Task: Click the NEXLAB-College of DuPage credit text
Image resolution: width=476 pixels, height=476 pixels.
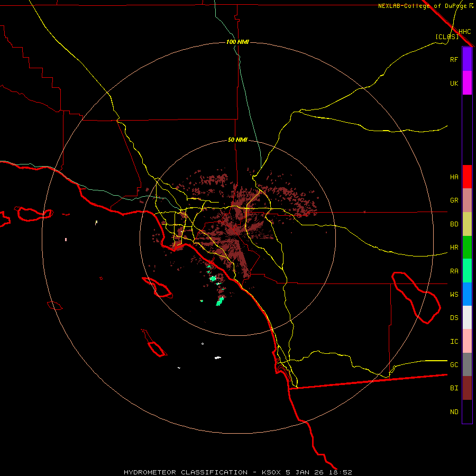Action: [x=422, y=6]
